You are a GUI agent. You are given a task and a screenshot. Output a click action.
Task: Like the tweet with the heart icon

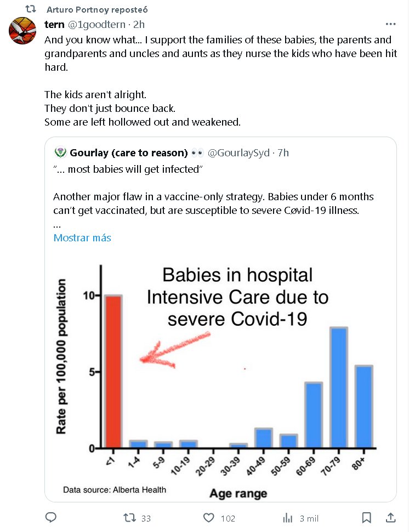209,518
